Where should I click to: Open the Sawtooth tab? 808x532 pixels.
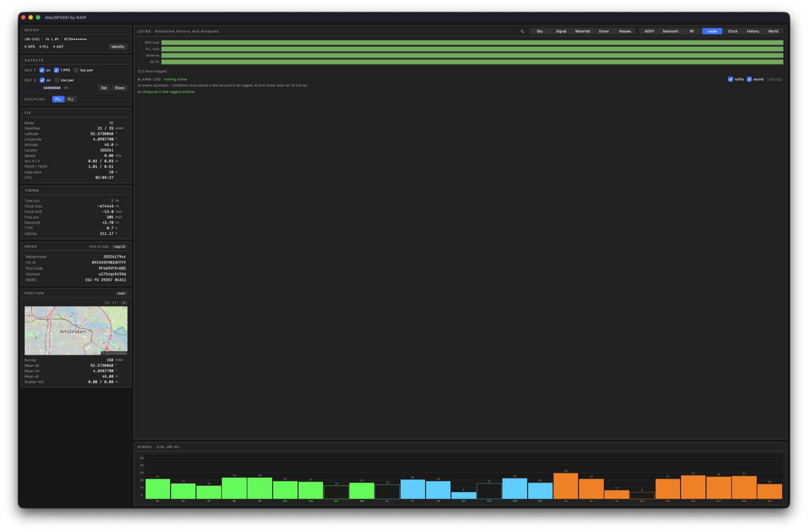pos(671,31)
